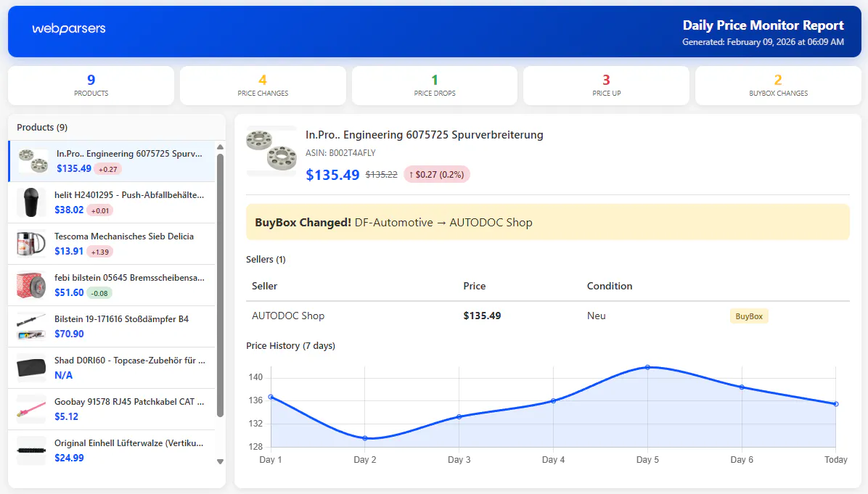Screen dimensions: 868x494
Task: Select In.Pro.. Engineering product in list
Action: (x=112, y=161)
